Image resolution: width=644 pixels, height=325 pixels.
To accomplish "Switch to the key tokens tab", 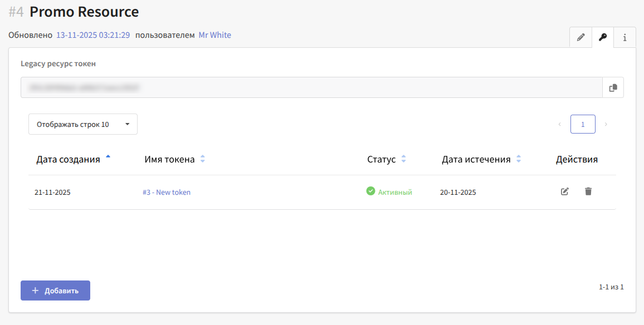I will (x=602, y=37).
